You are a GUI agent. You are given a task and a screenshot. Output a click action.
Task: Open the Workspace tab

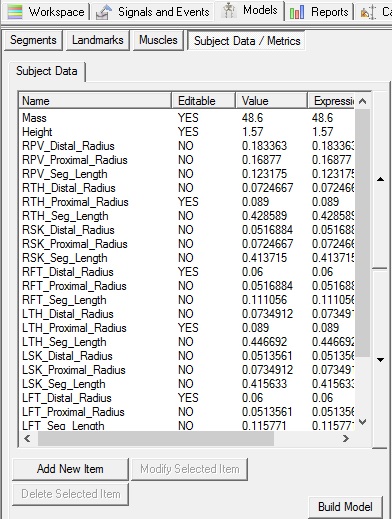pyautogui.click(x=46, y=12)
